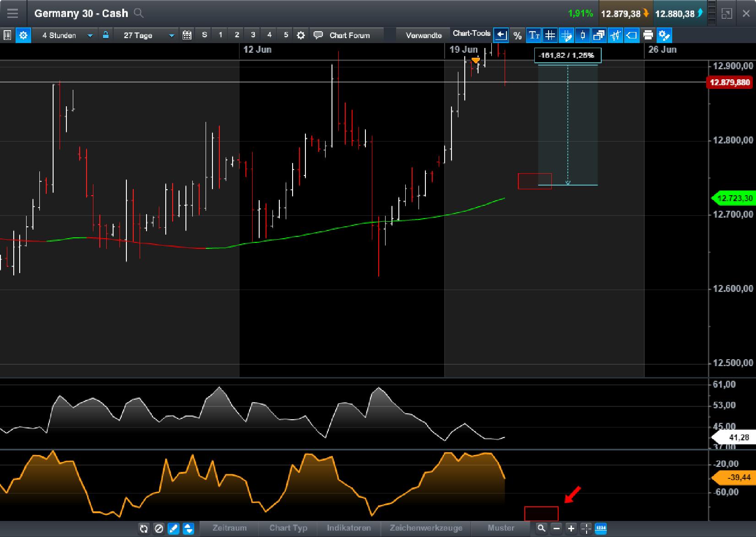Select the candlestick chart type icon

click(x=582, y=35)
